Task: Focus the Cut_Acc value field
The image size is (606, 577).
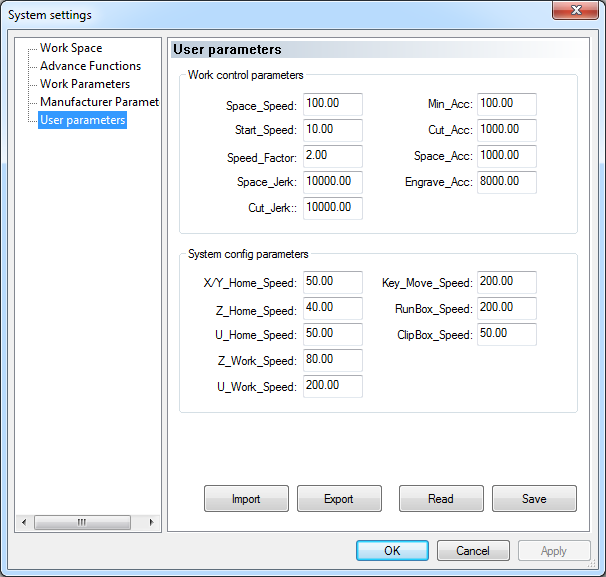Action: (507, 131)
